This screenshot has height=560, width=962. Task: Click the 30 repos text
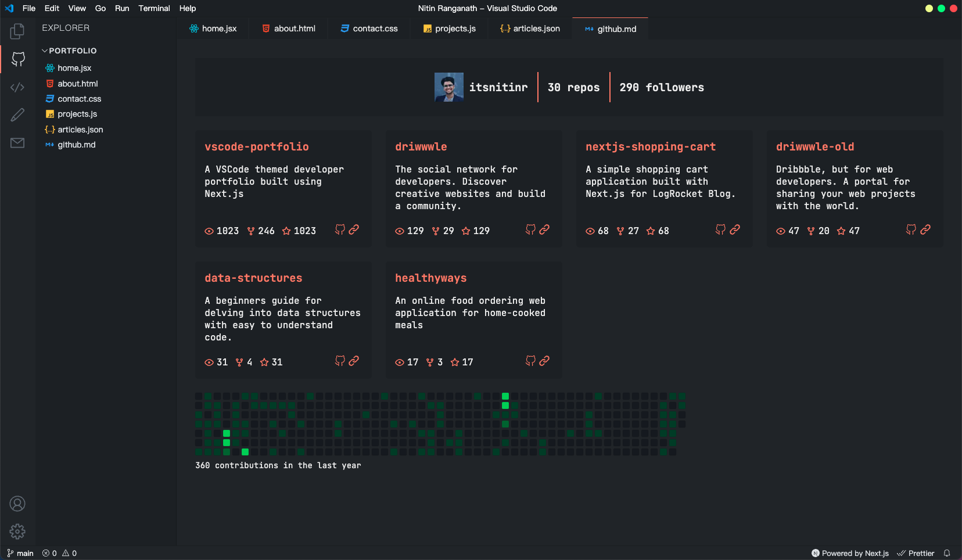(573, 87)
